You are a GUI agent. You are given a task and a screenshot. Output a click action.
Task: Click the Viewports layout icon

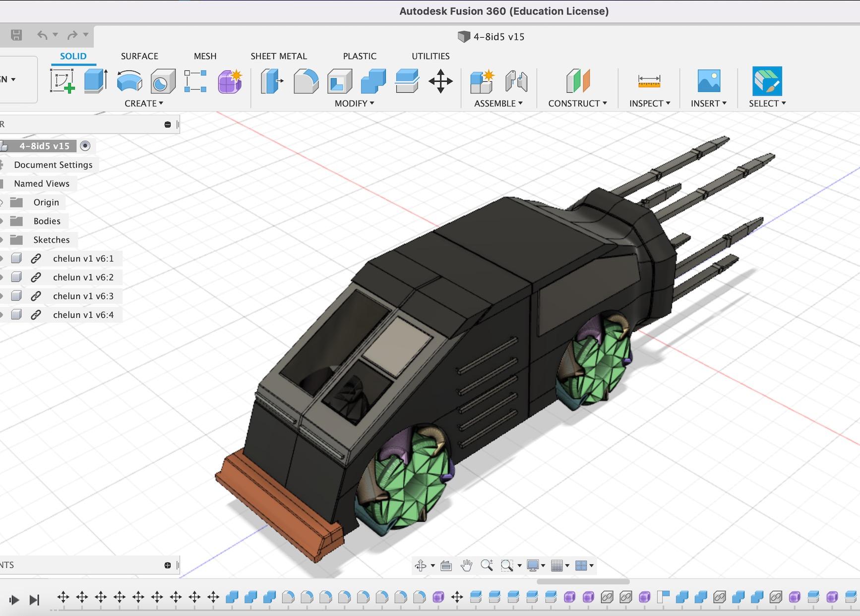coord(581,565)
